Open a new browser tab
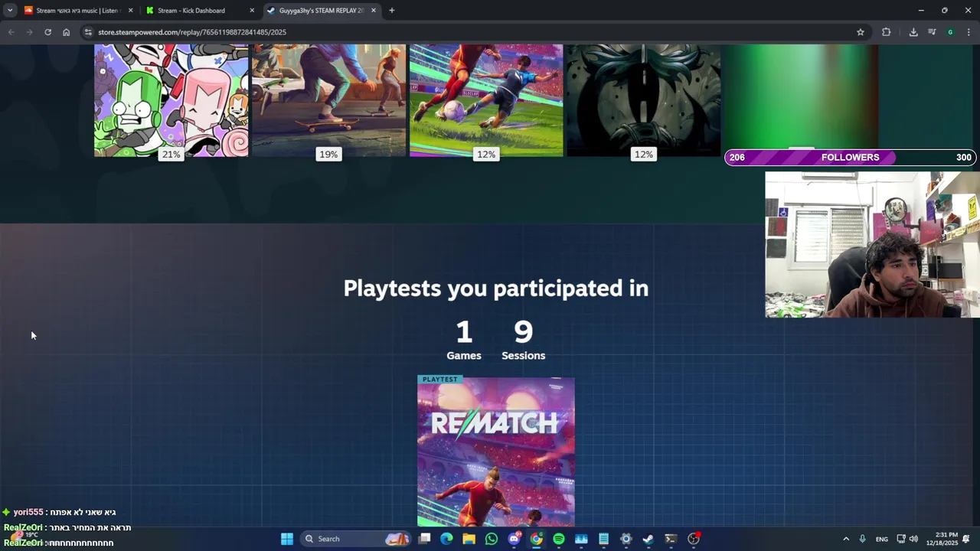 tap(391, 11)
